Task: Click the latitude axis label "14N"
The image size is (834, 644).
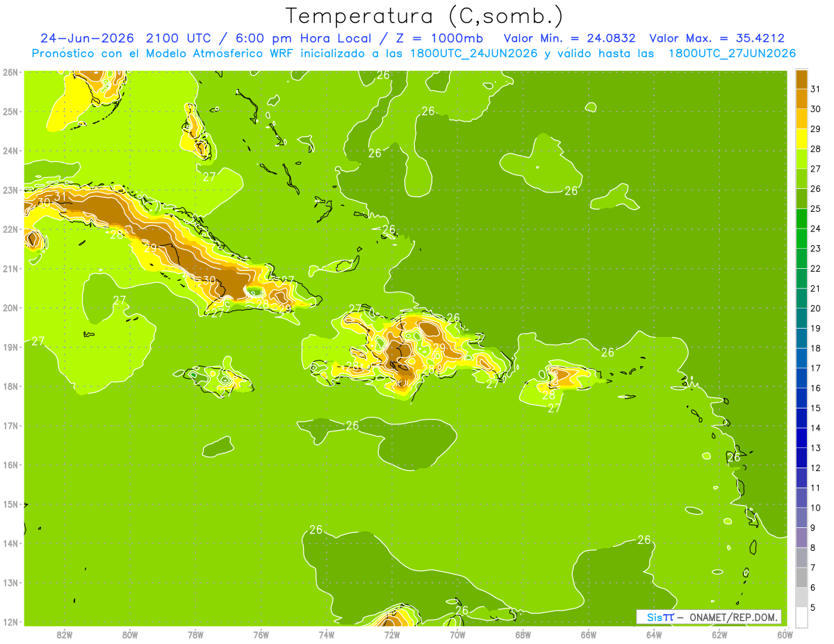Action: 10,543
